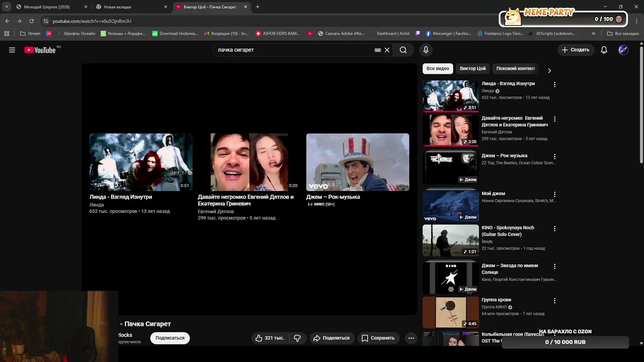Open options for KINO Spokoynaya Noch cover

555,228
